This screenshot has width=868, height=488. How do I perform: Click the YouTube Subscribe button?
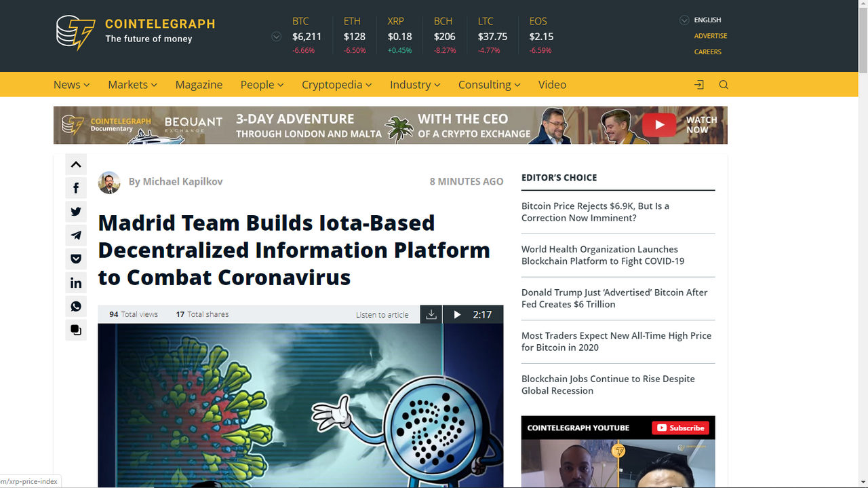coord(680,428)
